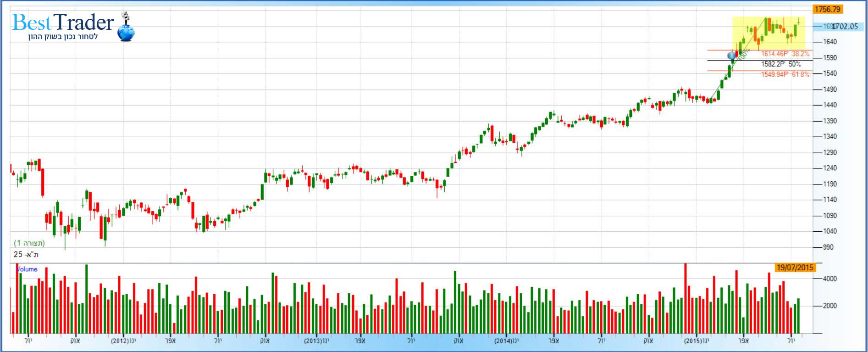
Task: Click the BestTrader logo text
Action: (x=63, y=22)
